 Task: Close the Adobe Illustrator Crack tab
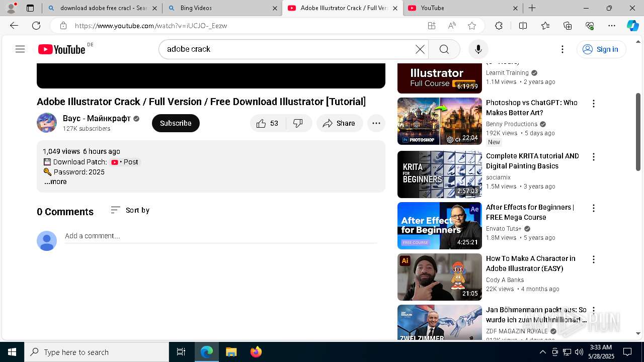click(395, 8)
